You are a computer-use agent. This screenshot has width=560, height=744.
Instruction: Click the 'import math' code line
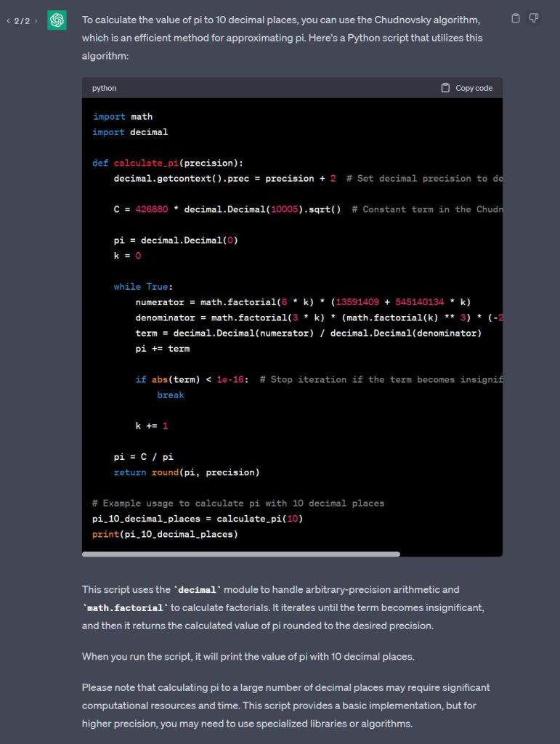click(x=122, y=117)
